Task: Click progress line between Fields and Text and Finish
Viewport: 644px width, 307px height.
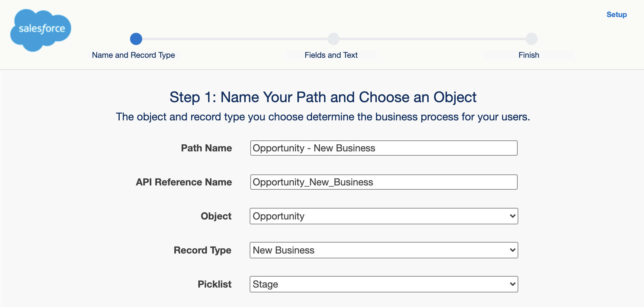Action: pyautogui.click(x=433, y=39)
